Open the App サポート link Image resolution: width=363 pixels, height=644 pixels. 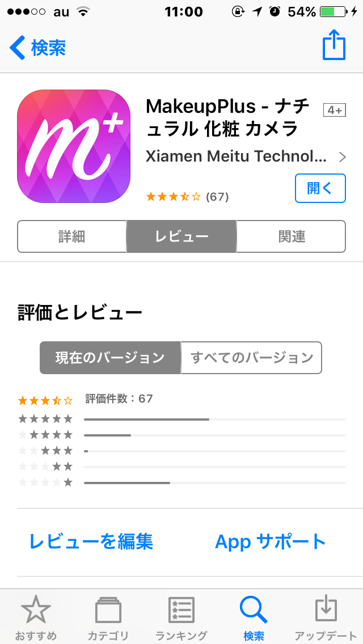271,541
